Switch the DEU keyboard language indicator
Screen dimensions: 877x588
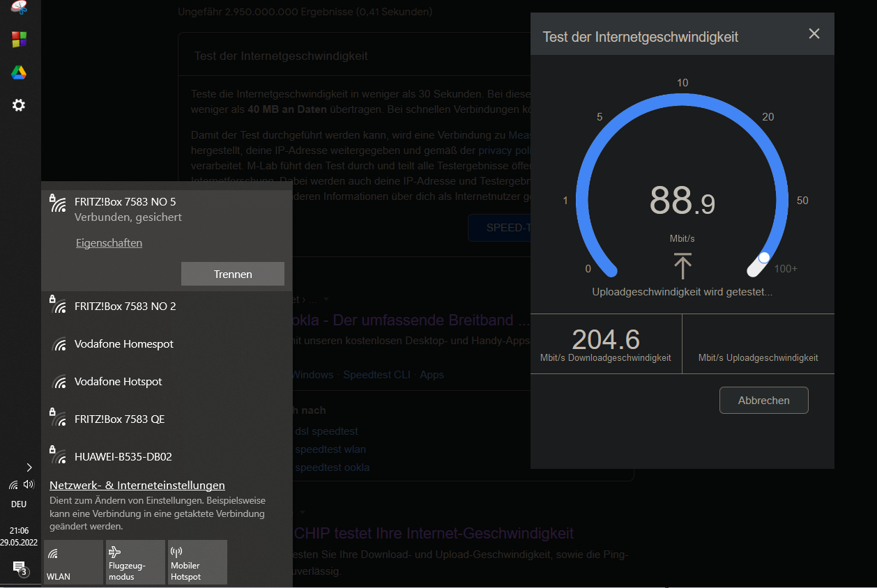click(x=19, y=504)
